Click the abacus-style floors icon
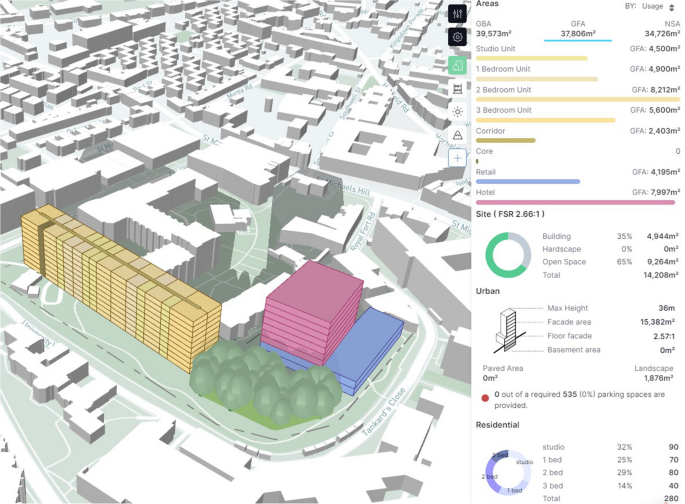The height and width of the screenshot is (504, 685). [457, 89]
